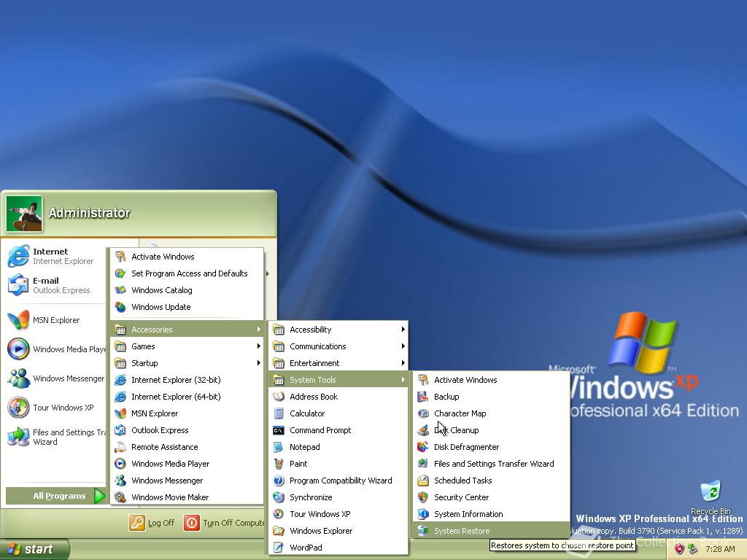The height and width of the screenshot is (560, 747).
Task: Open the Recycle Bin desktop icon
Action: coord(711,491)
